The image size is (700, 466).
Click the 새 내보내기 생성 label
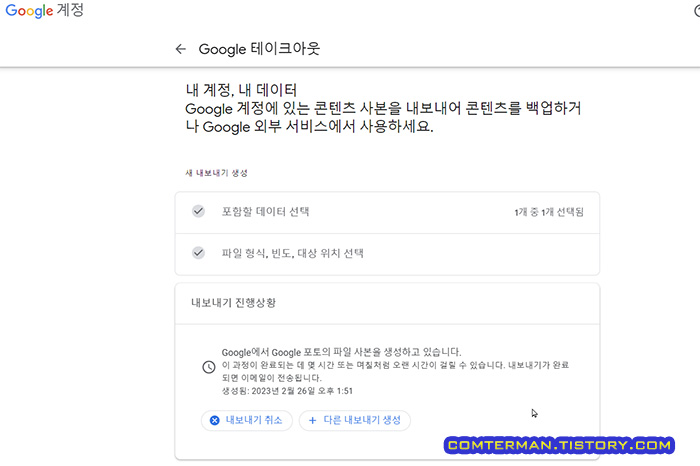coord(217,173)
